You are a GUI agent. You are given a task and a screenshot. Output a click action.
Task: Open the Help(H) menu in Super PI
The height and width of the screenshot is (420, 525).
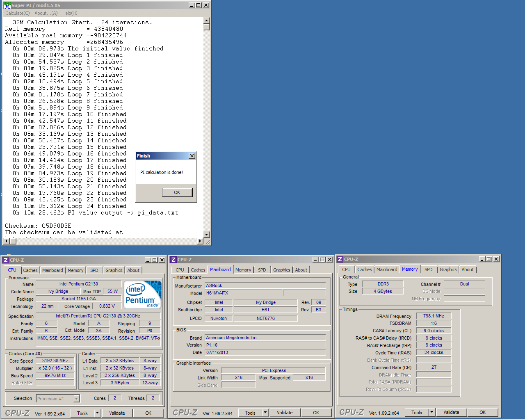pos(70,13)
